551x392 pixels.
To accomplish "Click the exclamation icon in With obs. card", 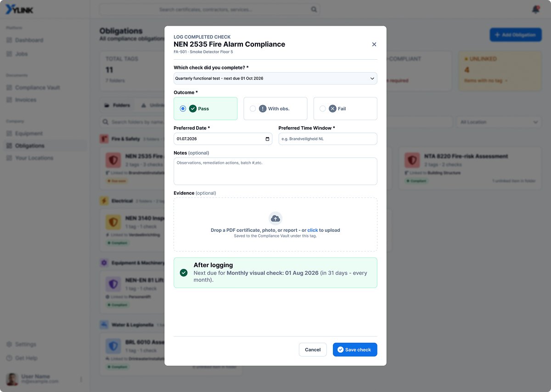I will click(x=263, y=109).
